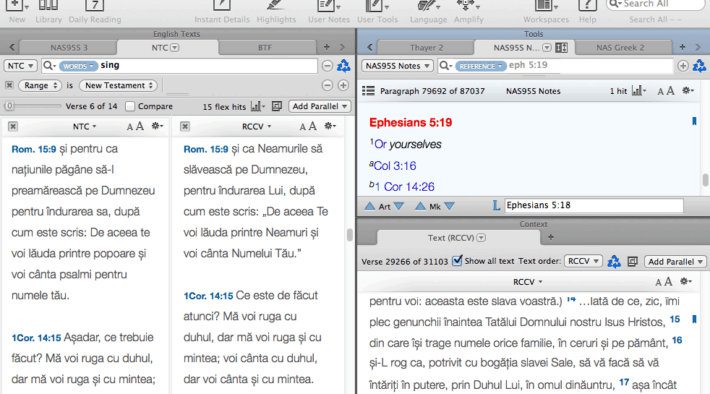Follow the 1 Cor 14:26 cross reference
The image size is (710, 394).
(405, 187)
